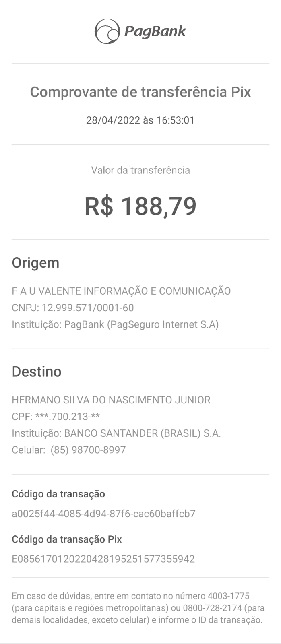281x644 pixels.
Task: Click the PagBank brand name text
Action: point(155,31)
